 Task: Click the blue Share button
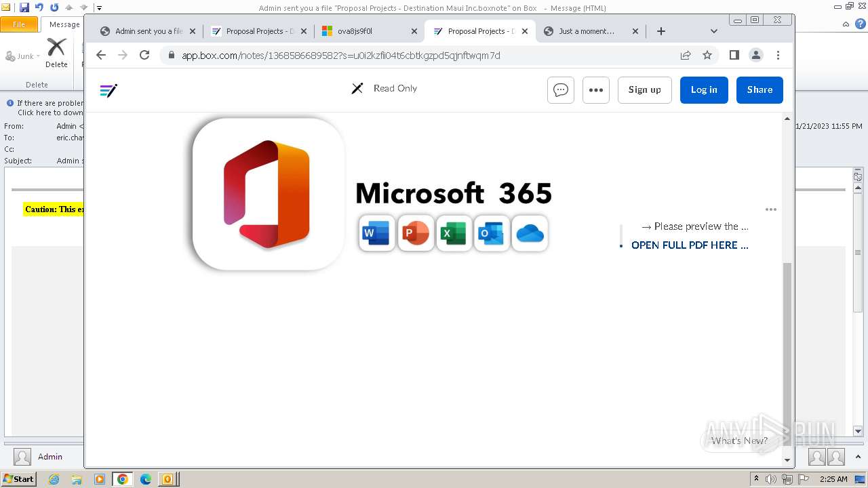(759, 89)
